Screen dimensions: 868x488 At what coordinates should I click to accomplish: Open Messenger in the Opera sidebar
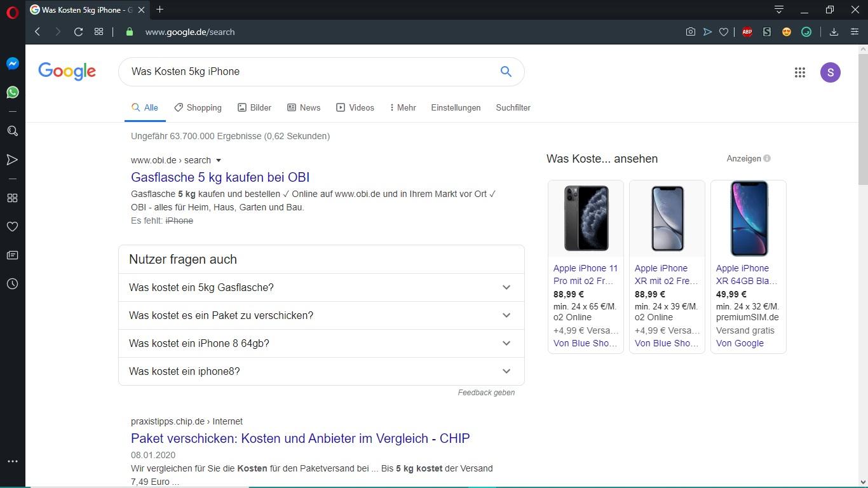12,64
